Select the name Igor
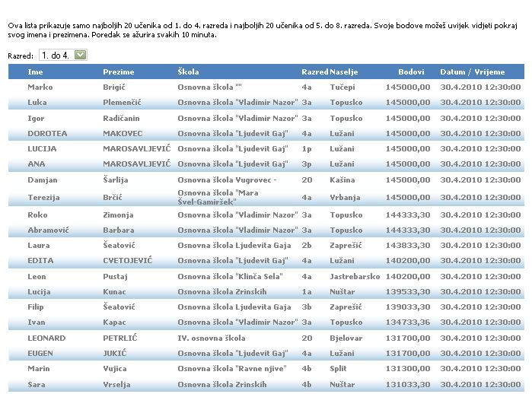The image size is (532, 394). (x=36, y=119)
